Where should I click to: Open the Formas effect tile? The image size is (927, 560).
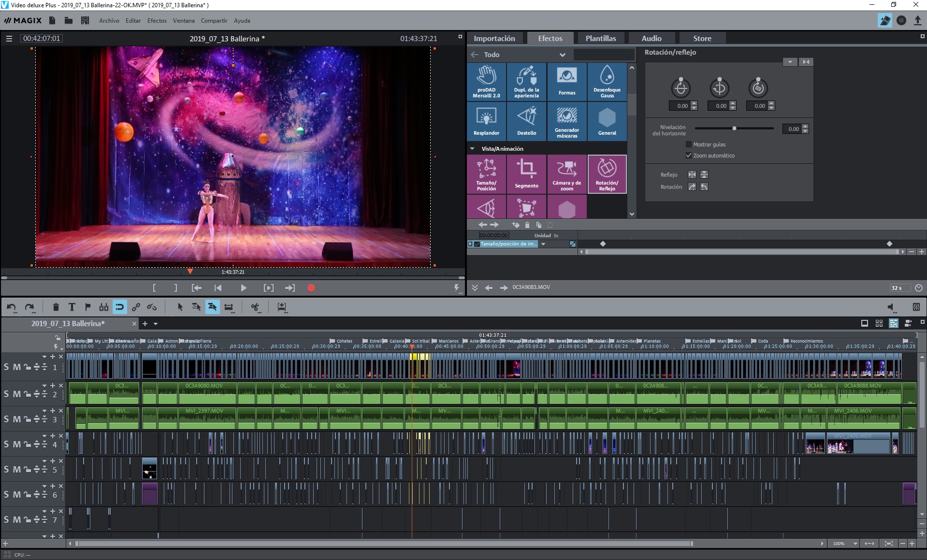[x=566, y=82]
